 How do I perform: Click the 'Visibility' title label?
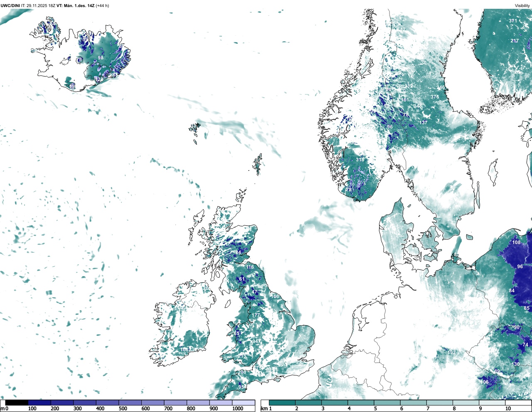pos(522,5)
